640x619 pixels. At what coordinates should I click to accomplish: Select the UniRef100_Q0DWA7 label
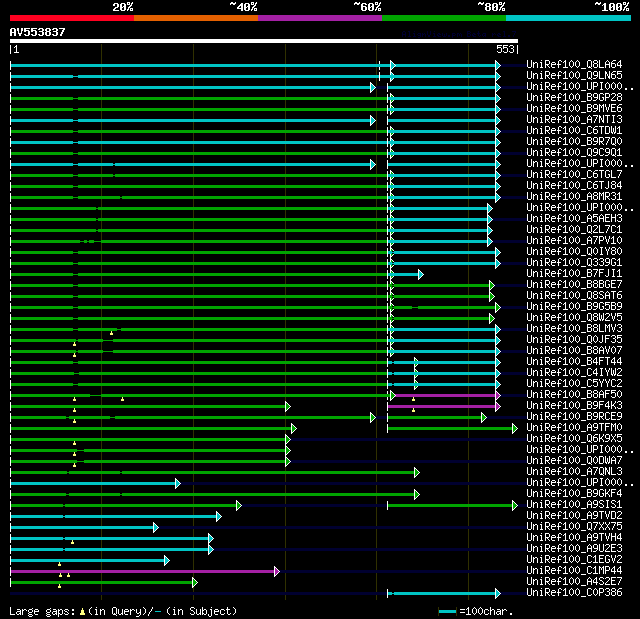(574, 461)
